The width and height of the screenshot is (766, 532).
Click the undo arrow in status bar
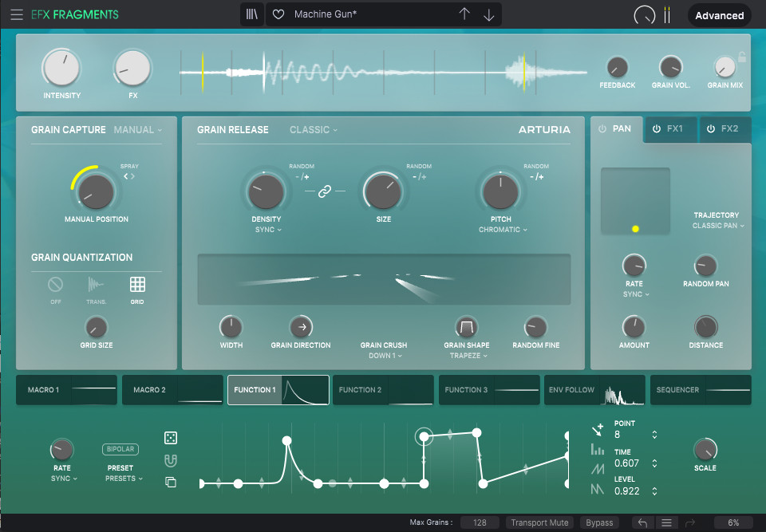[x=642, y=522]
